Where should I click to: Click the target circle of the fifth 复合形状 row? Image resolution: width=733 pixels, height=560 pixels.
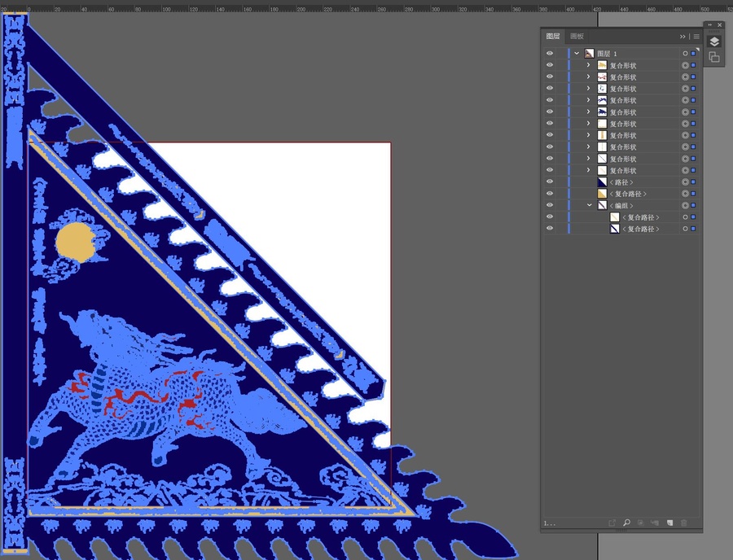point(685,112)
